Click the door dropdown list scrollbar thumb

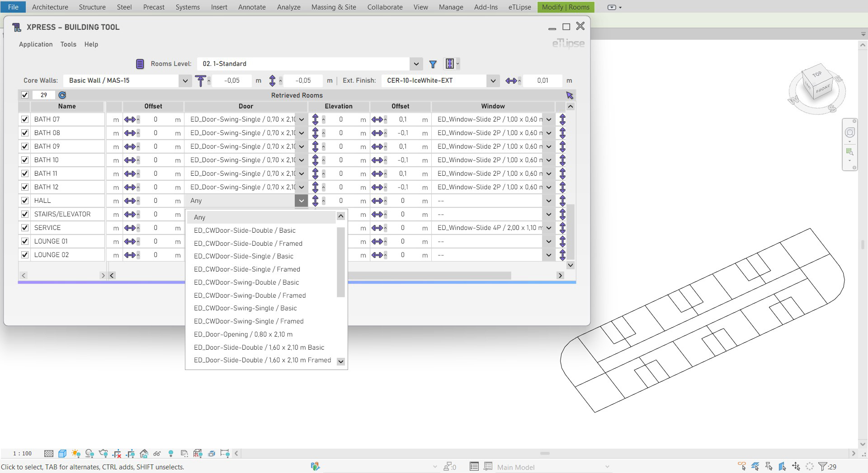pyautogui.click(x=341, y=262)
